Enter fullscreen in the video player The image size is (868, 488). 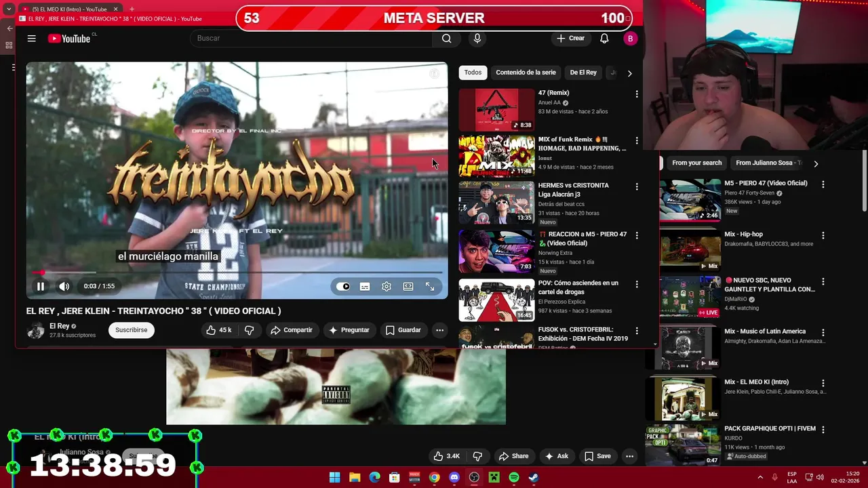coord(430,287)
